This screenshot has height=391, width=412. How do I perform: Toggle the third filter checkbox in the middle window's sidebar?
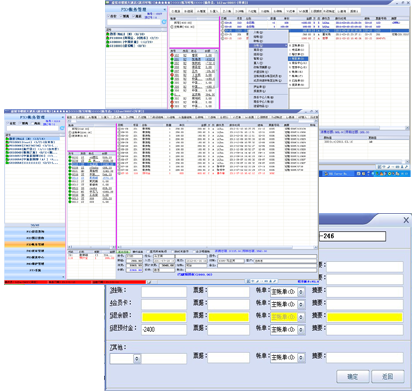click(33, 123)
